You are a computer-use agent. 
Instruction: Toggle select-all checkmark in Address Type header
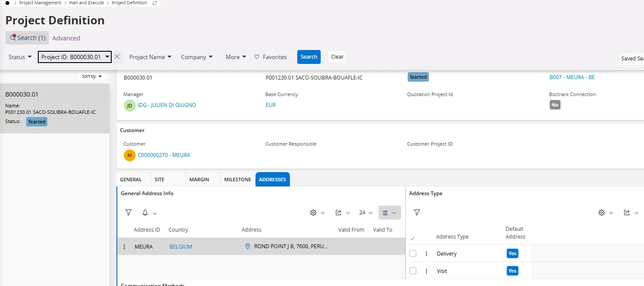coord(412,239)
